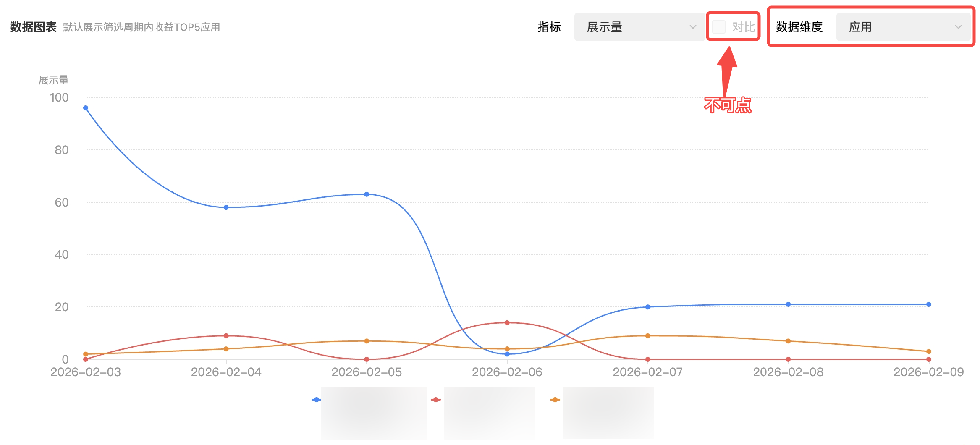Toggle the blurred legend entry beside the red marker

coord(489,413)
